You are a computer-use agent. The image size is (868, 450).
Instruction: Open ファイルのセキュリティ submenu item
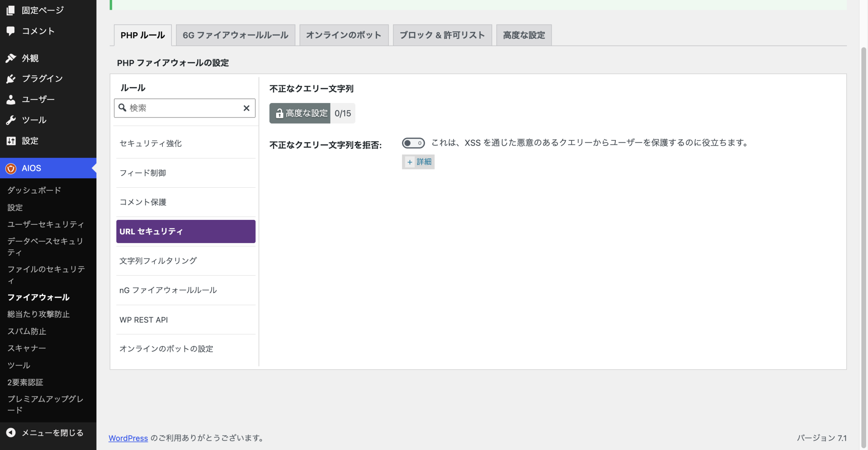(x=46, y=275)
